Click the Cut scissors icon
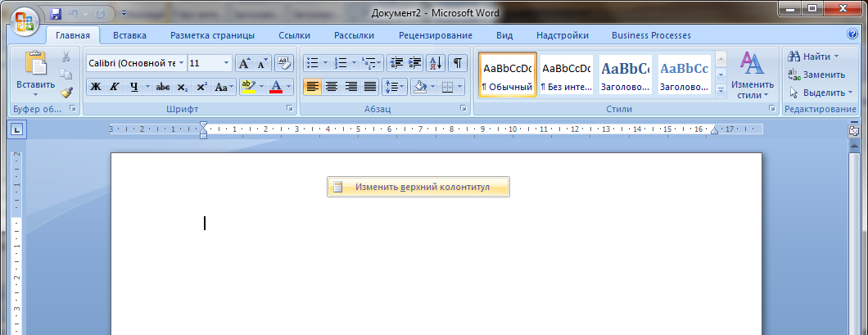The image size is (868, 335). coord(66,57)
